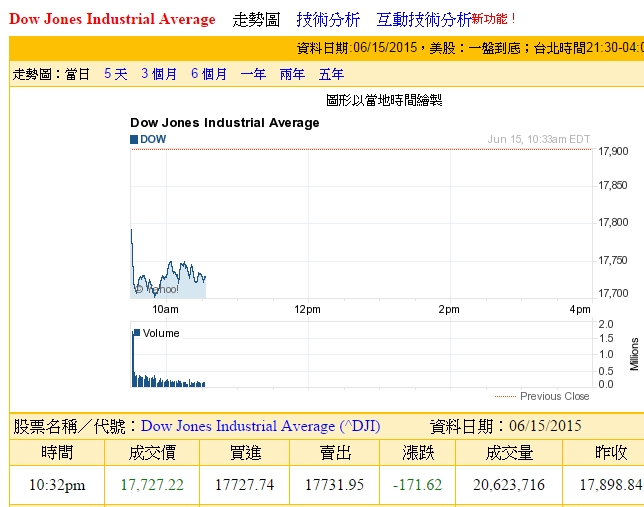Click the Dow Jones Industrial Average (^DJI) link
644x507 pixels.
click(x=260, y=426)
